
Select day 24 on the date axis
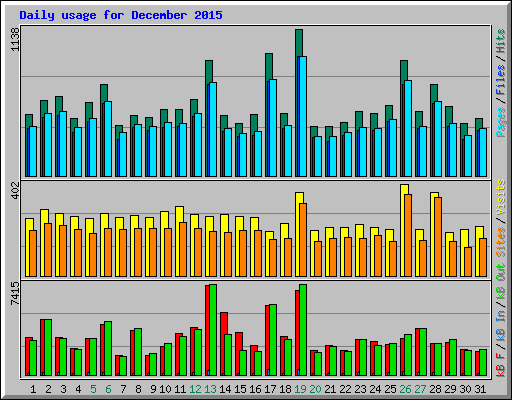click(375, 389)
